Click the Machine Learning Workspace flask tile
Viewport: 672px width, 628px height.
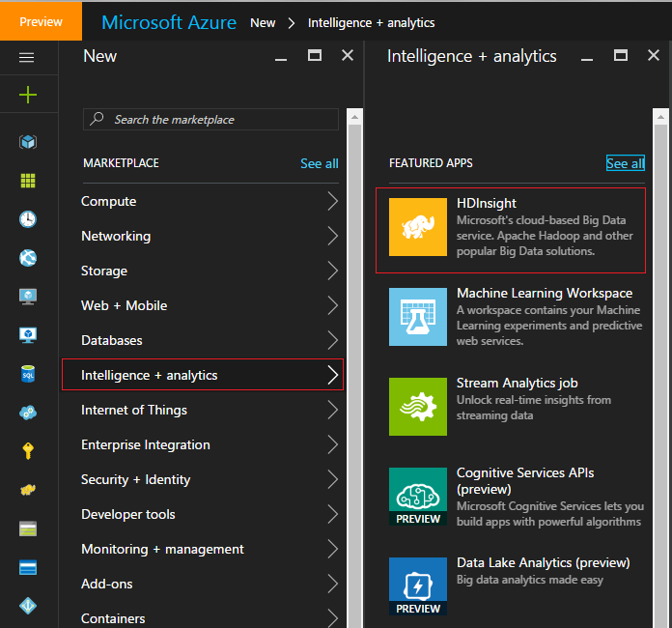tap(418, 317)
